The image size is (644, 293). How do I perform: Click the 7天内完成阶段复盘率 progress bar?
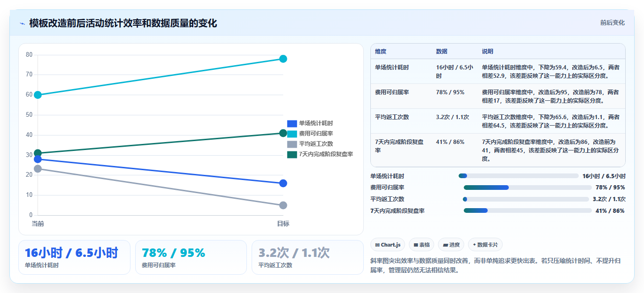(528, 210)
